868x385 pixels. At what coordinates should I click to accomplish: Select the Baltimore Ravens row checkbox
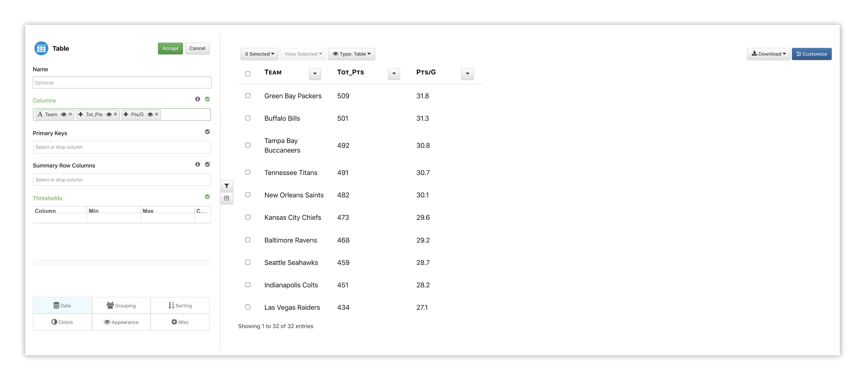tap(248, 240)
